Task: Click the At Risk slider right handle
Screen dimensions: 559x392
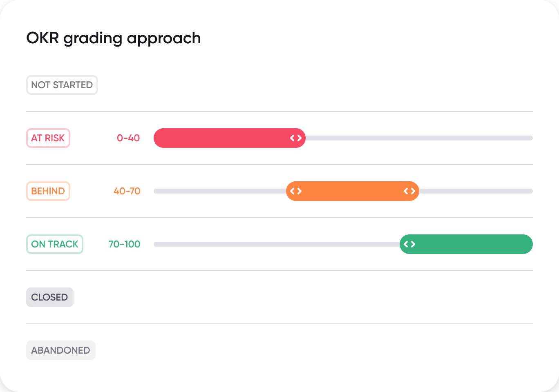Action: tap(296, 138)
